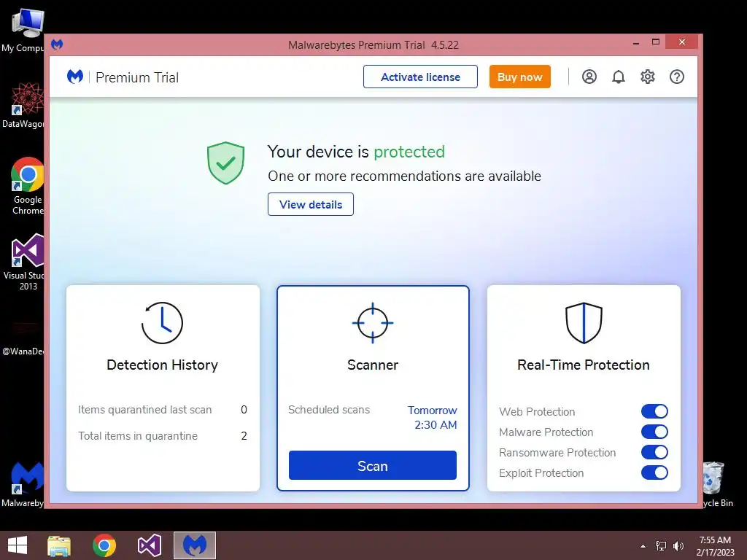Minimize the Malwarebytes window
The width and height of the screenshot is (747, 560).
[636, 43]
